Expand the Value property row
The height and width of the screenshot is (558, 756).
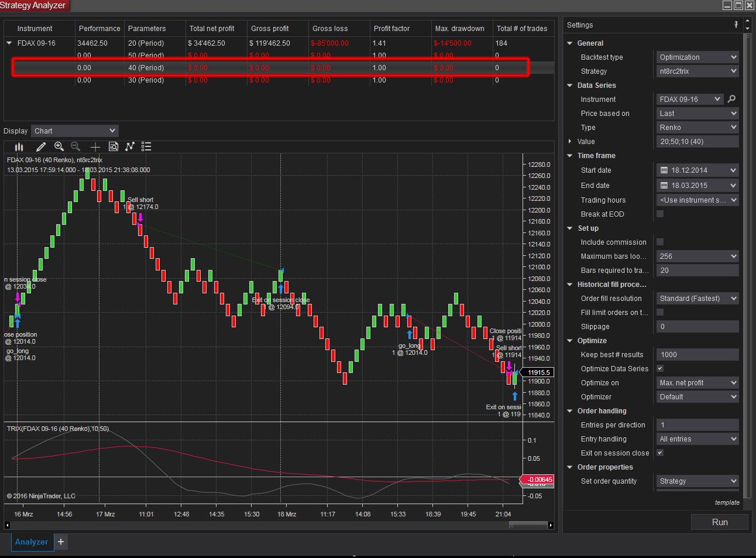tap(570, 141)
